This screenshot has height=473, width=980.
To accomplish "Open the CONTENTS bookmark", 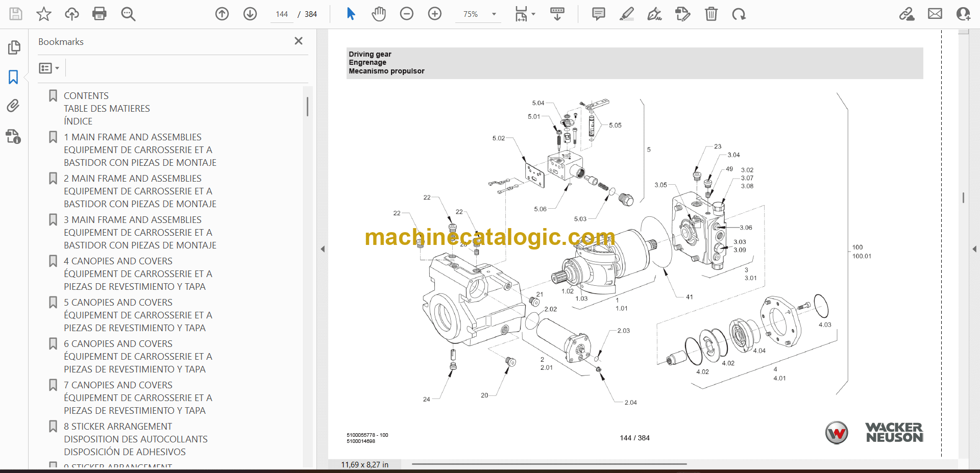I will point(86,95).
